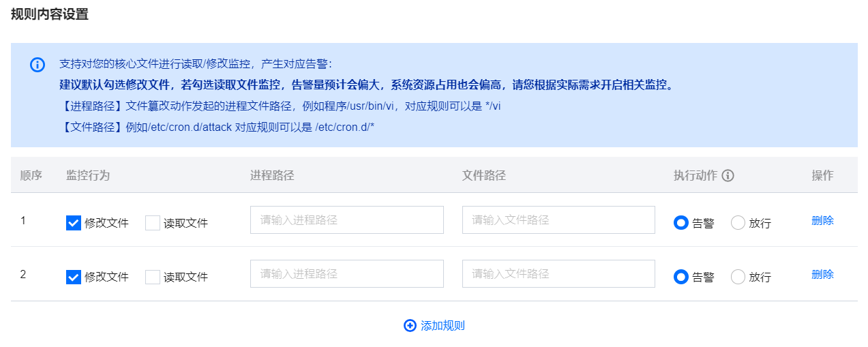This screenshot has width=868, height=347.
Task: Delete rule 1 via 删除 link
Action: pos(822,220)
